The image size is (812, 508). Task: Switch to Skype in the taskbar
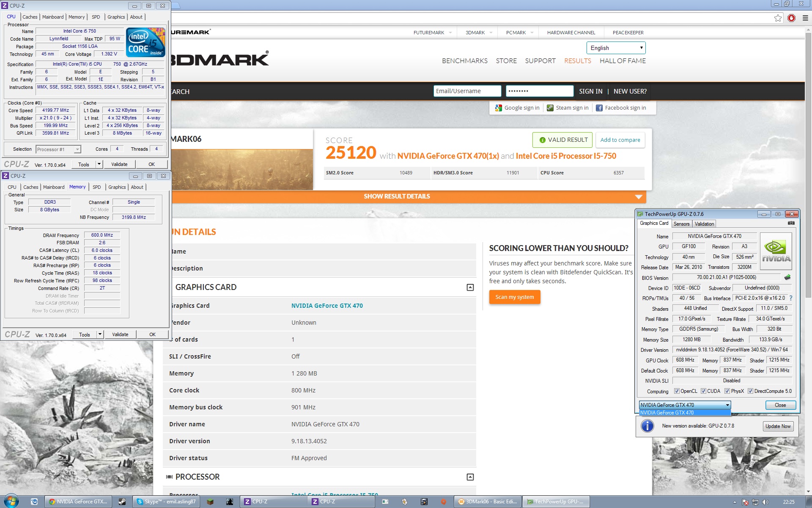coord(166,502)
